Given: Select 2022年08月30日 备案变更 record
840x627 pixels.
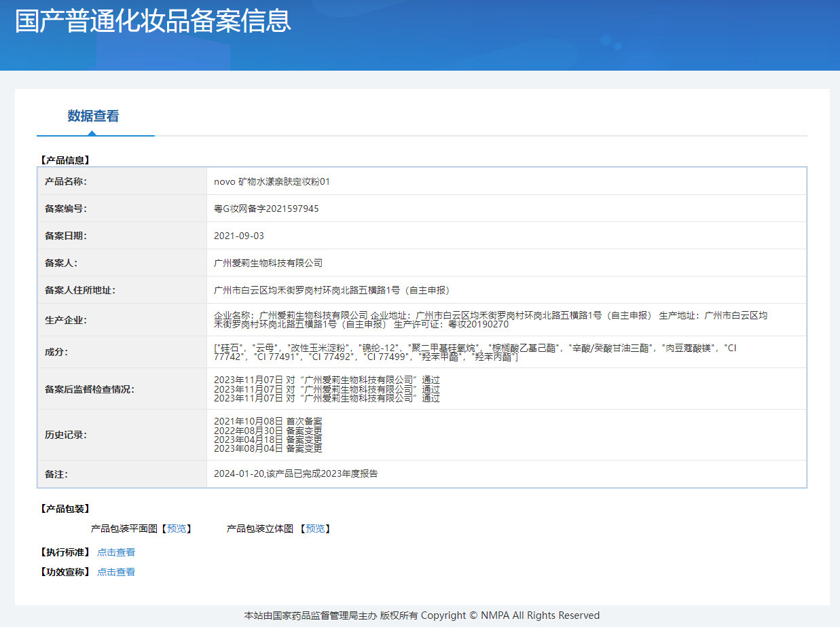Looking at the screenshot, I should click(268, 431).
